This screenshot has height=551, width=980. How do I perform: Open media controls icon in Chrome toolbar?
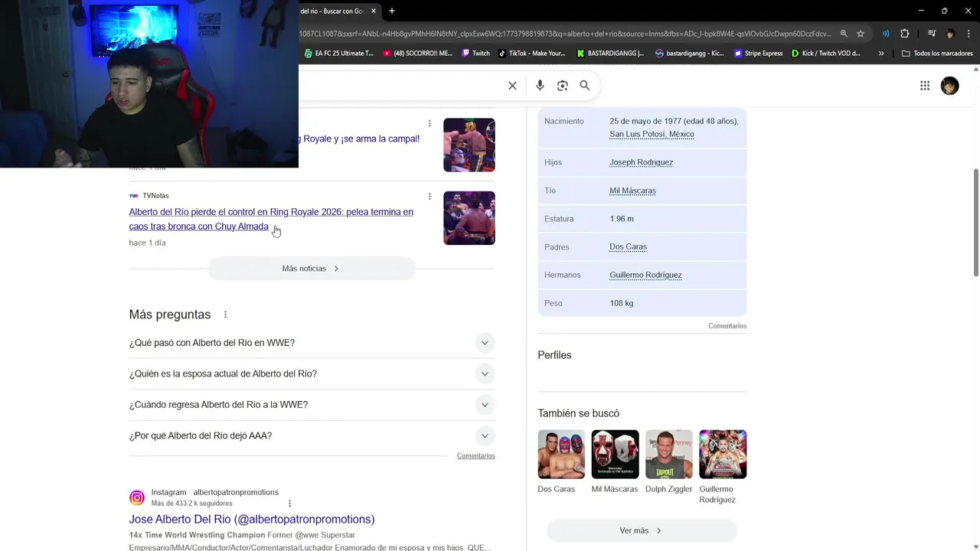pyautogui.click(x=932, y=34)
